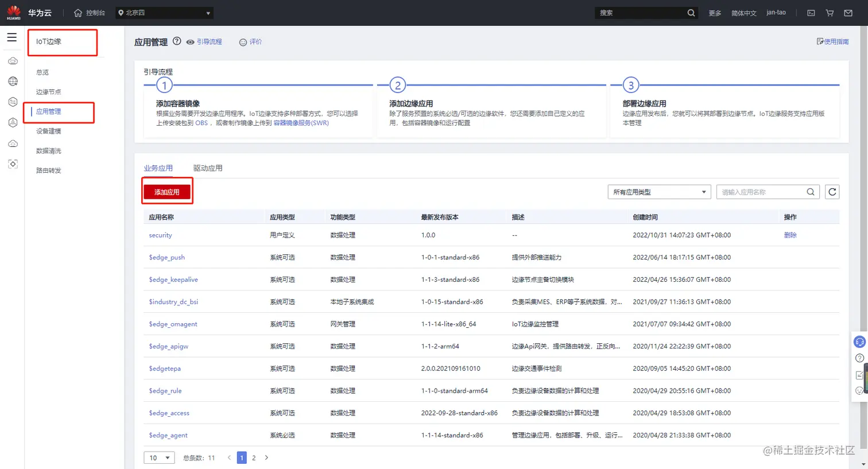Click the 评价 feedback link
Image resolution: width=868 pixels, height=469 pixels.
(250, 42)
